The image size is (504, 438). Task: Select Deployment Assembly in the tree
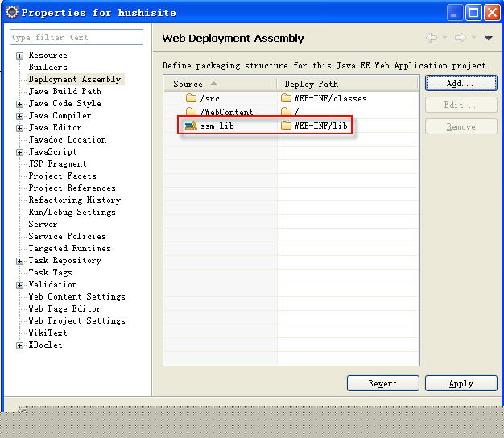coord(75,79)
